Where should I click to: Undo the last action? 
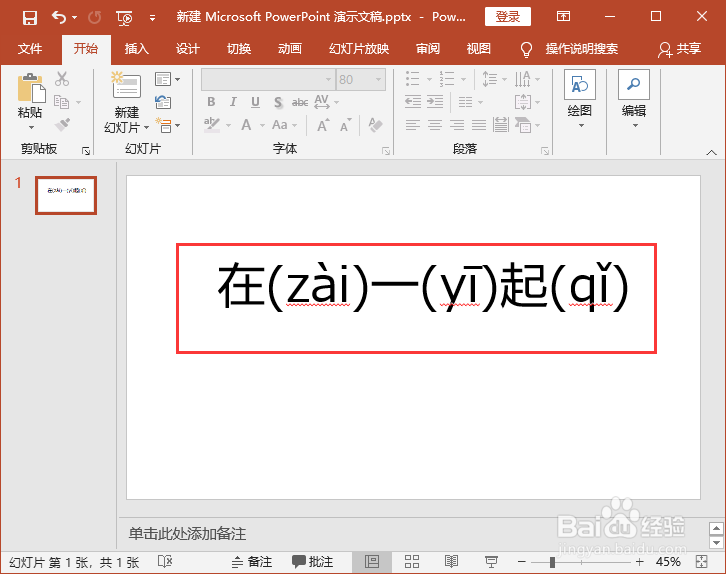[58, 18]
